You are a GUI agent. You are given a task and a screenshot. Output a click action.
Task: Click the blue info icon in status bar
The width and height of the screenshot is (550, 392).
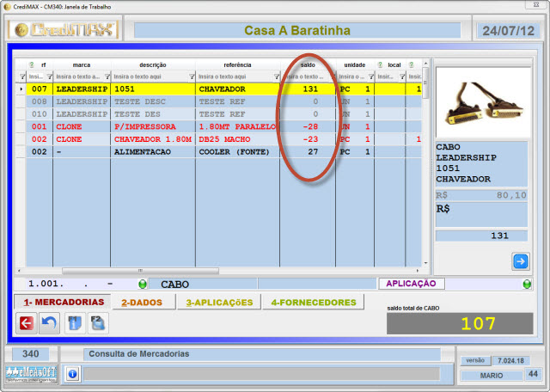(x=72, y=374)
